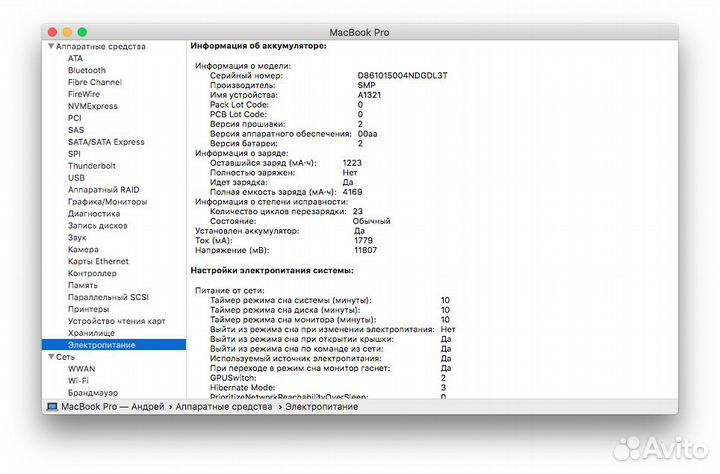Open the Брандмауэр entry
The height and width of the screenshot is (474, 720).
(x=93, y=393)
